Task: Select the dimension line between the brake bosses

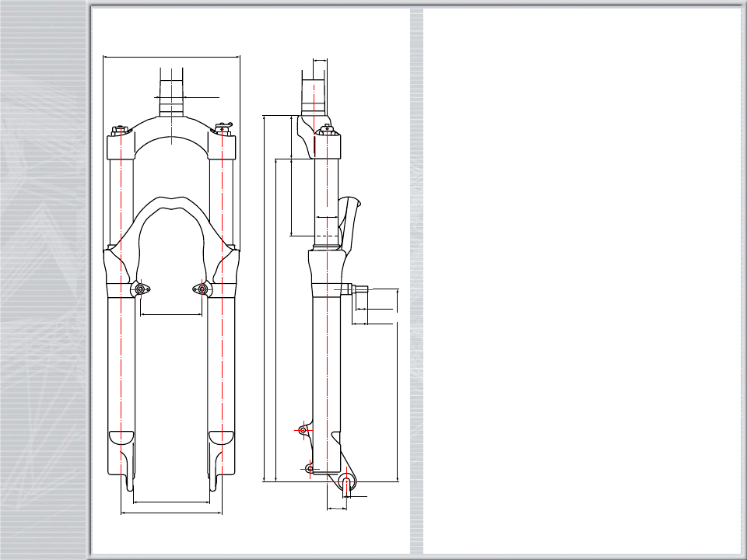Action: pyautogui.click(x=171, y=314)
